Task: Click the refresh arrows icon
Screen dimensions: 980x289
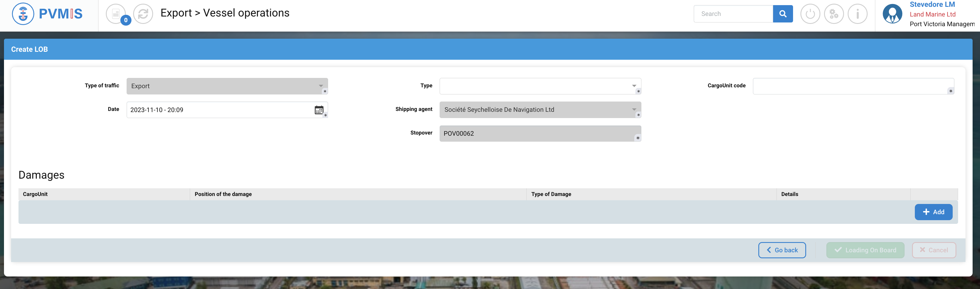Action: [x=143, y=14]
